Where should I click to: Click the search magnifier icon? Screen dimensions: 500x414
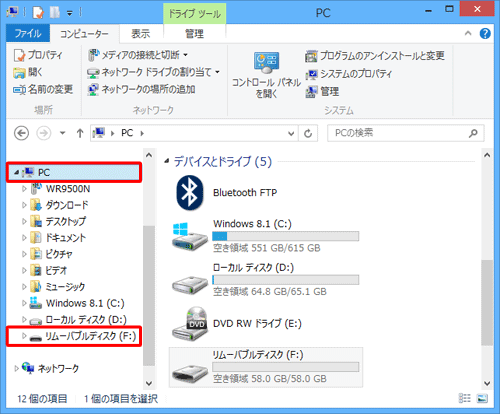(473, 133)
